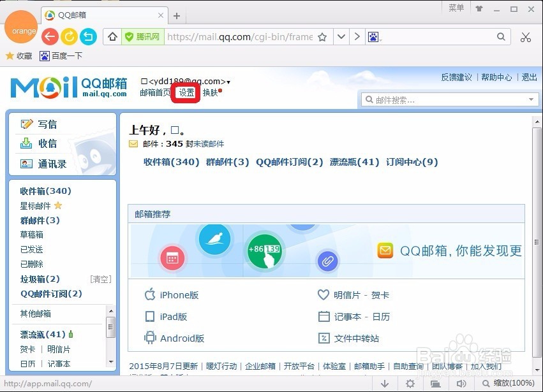The image size is (543, 392).
Task: Click sidebar scrollbar down arrow
Action: (111, 361)
